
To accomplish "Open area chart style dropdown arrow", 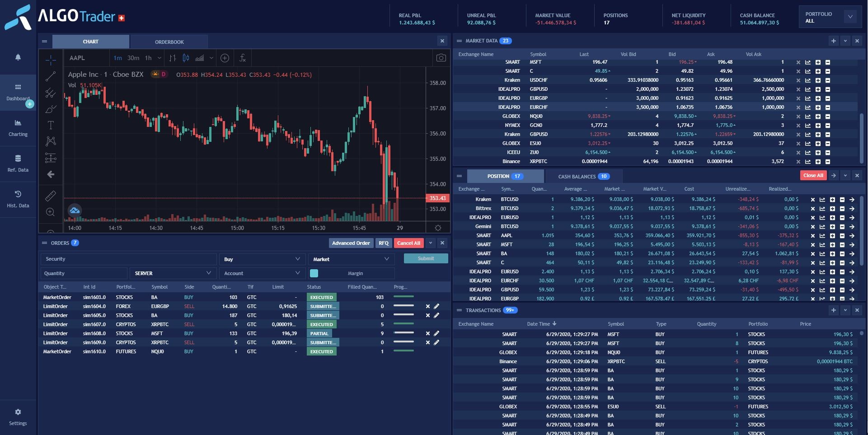I will pos(211,58).
